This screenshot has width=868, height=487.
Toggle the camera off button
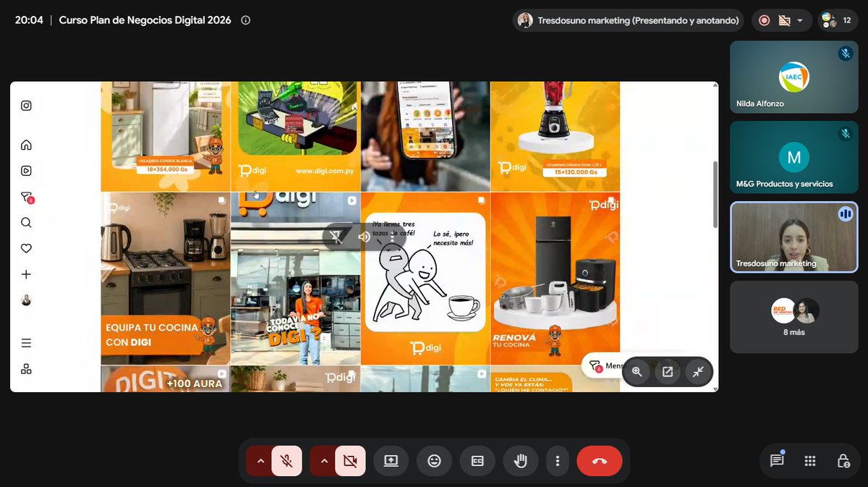pyautogui.click(x=350, y=461)
